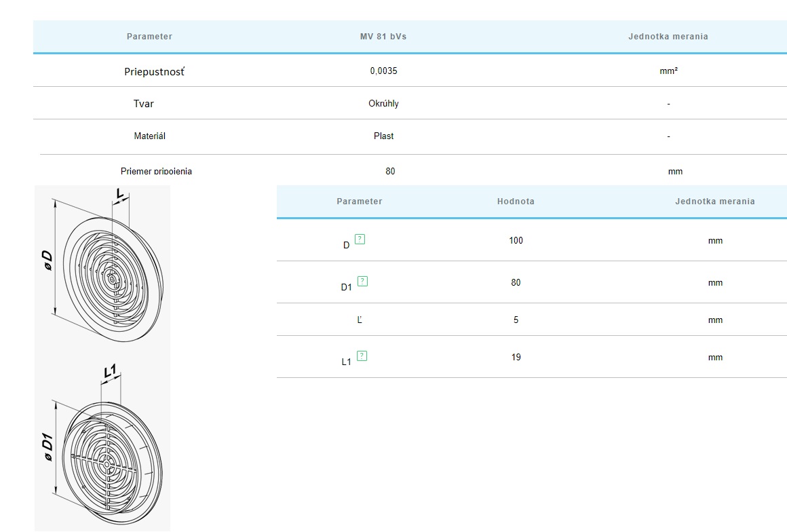Click the value 100 in the D row

[x=516, y=240]
